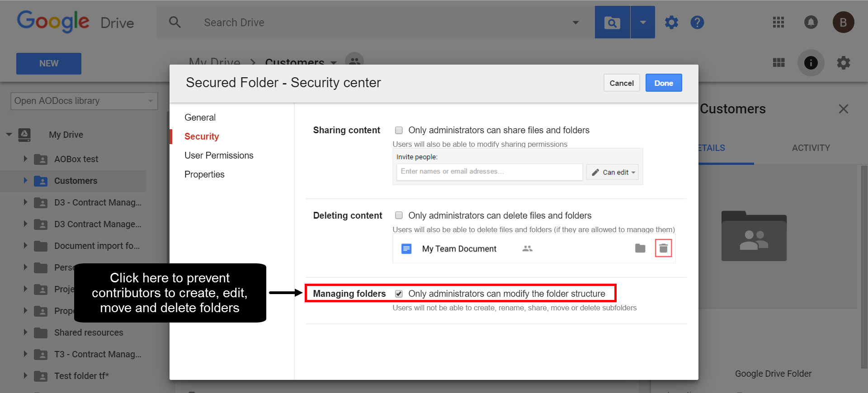The height and width of the screenshot is (393, 868).
Task: Switch to the Details tab
Action: click(x=712, y=148)
